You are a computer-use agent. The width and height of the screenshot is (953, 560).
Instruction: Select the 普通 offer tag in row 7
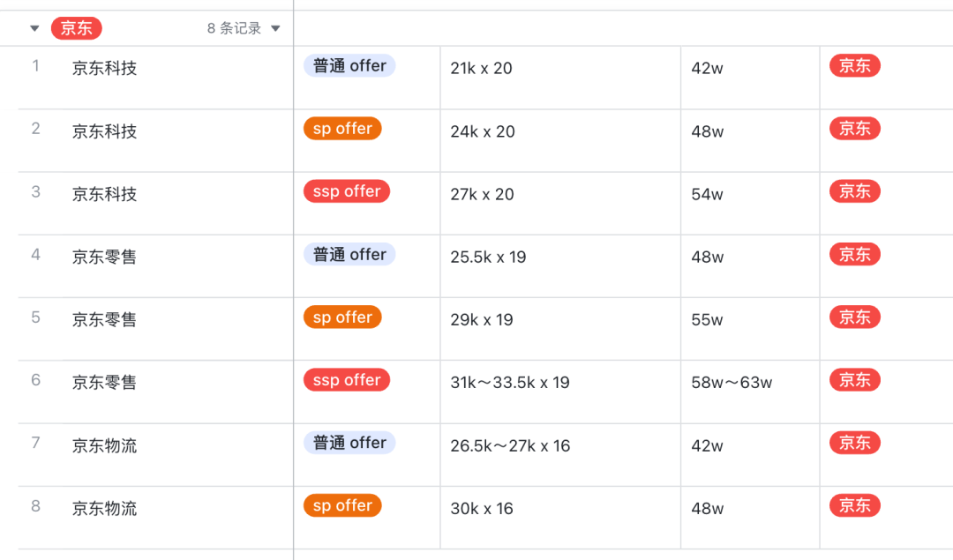pyautogui.click(x=349, y=443)
